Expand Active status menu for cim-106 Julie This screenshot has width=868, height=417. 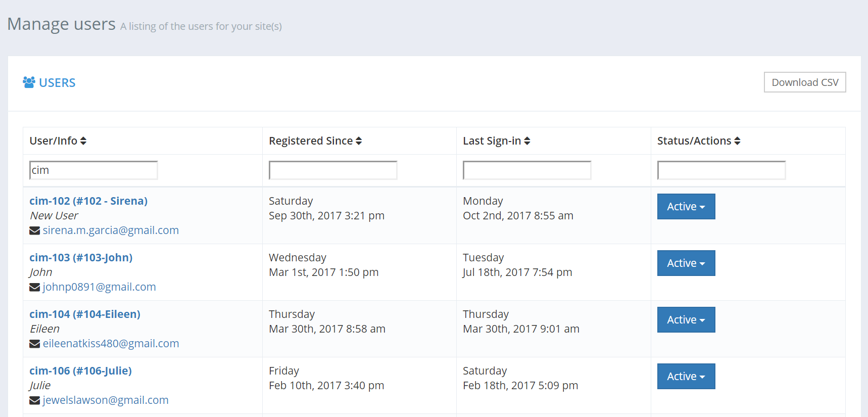point(686,376)
